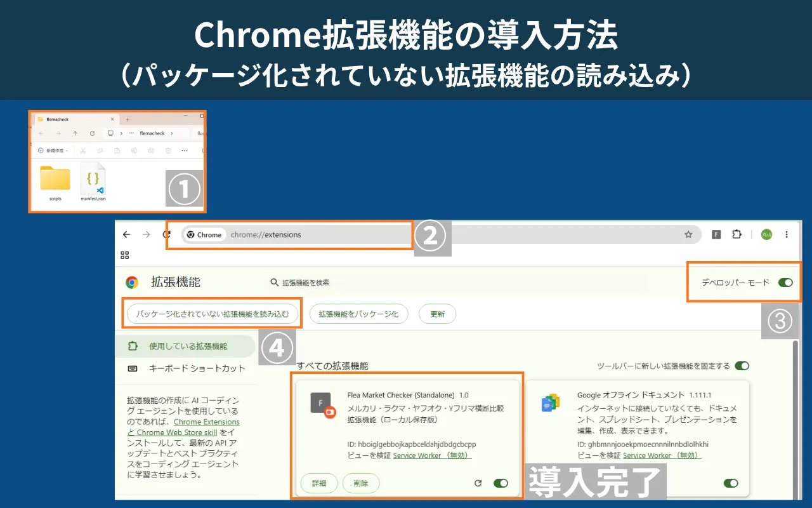Viewport: 812px width, 508px height.
Task: Click the chrome://extensions address bar
Action: point(441,234)
